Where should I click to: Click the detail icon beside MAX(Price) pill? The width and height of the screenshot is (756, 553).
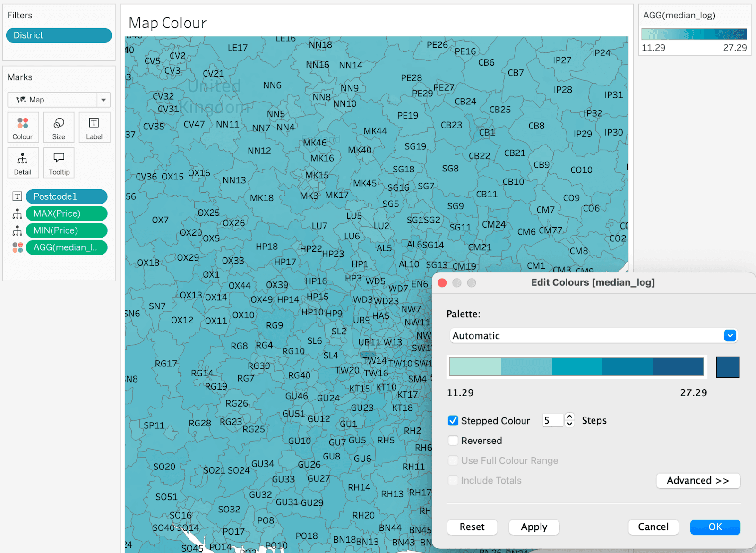tap(17, 214)
